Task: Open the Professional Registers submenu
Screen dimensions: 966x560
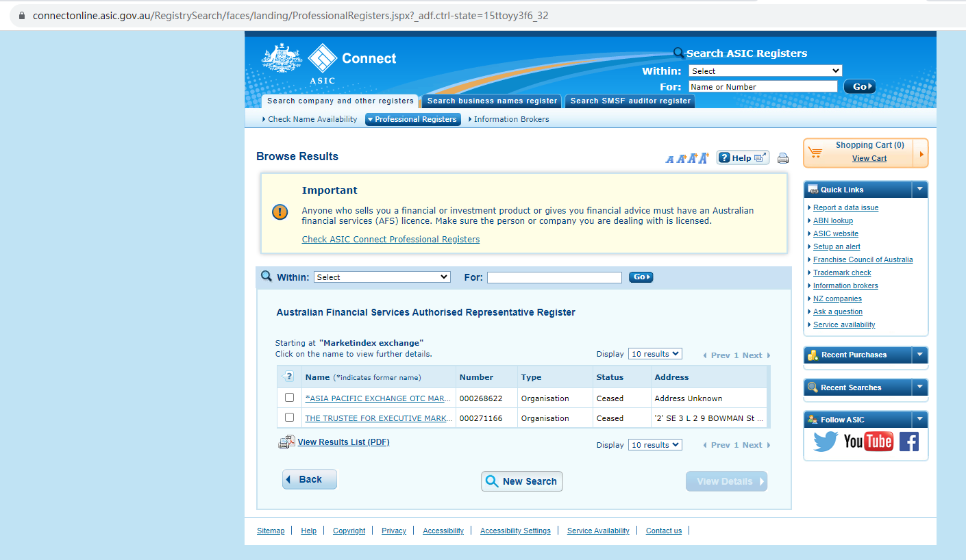Action: (x=412, y=119)
